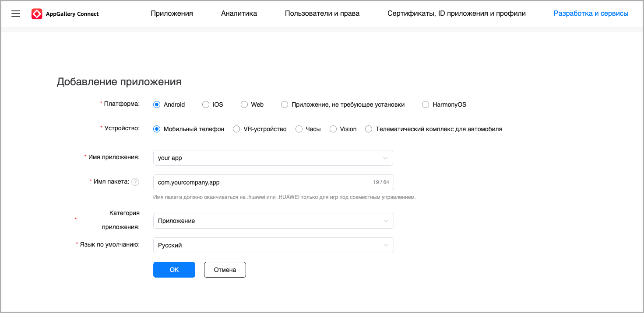
Task: Go to Пользователи и права tab
Action: click(x=322, y=14)
